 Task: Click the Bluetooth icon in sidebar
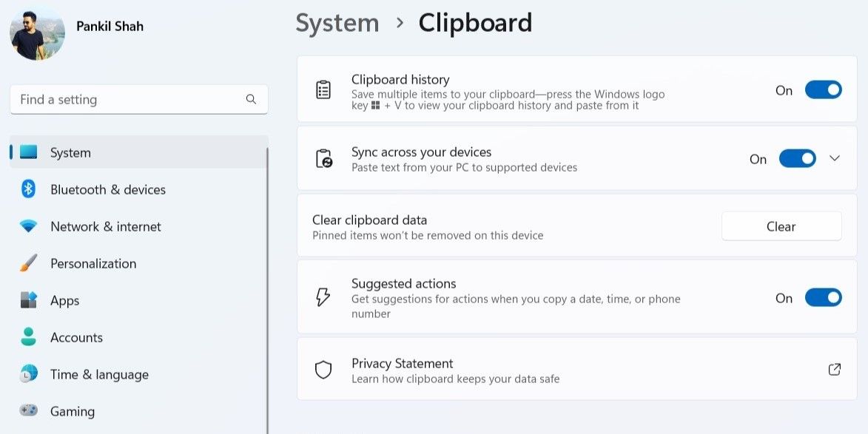(x=28, y=189)
